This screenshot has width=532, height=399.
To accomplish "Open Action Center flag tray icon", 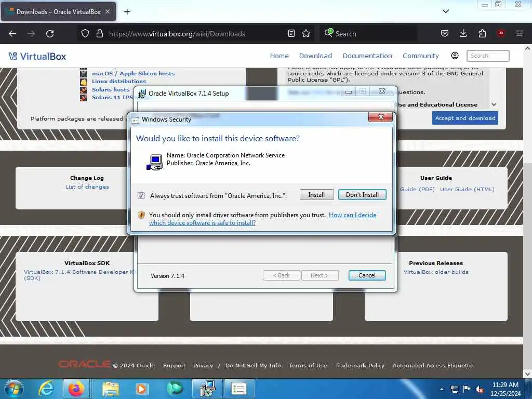I will pyautogui.click(x=467, y=389).
